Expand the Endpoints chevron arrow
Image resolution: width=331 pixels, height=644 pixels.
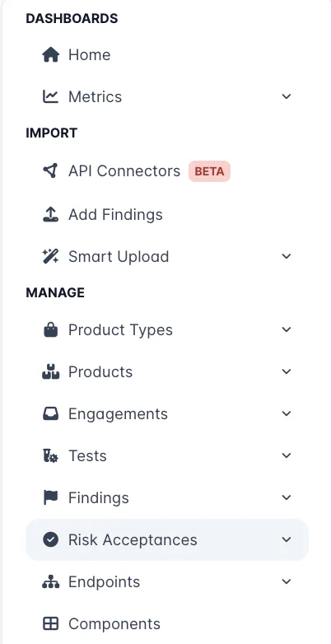click(x=287, y=581)
